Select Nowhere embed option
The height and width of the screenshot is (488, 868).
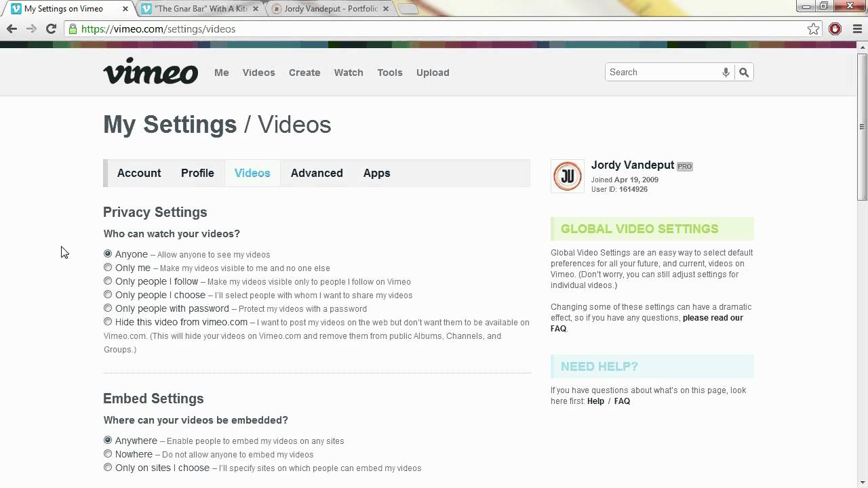pyautogui.click(x=108, y=454)
